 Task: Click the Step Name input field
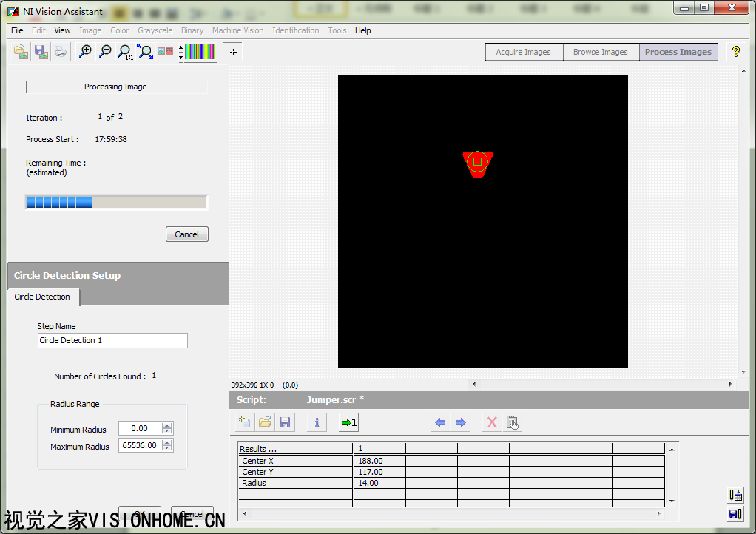click(112, 340)
